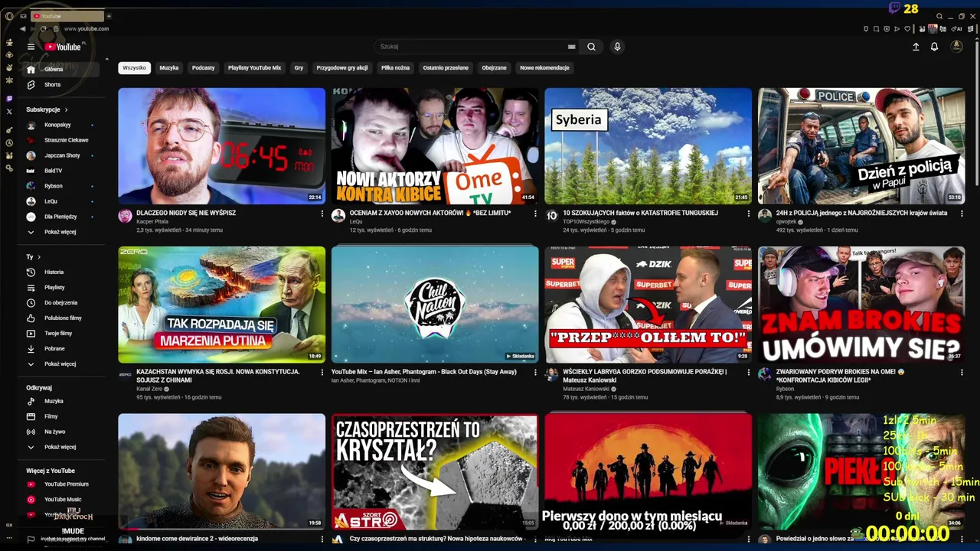Open the Twitch icon in browser sidebar
980x551 pixels.
tap(9, 99)
